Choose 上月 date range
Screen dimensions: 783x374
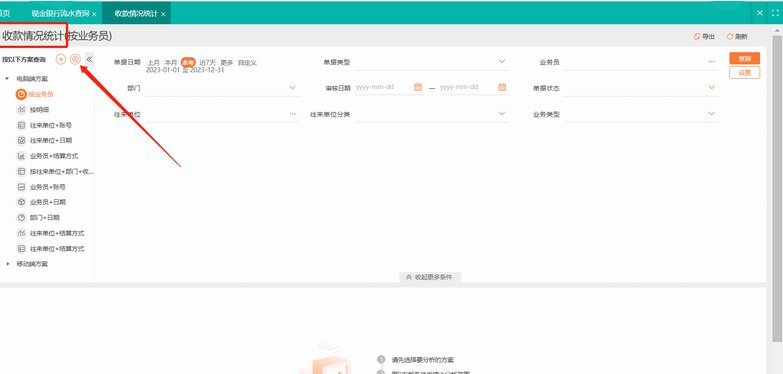153,62
